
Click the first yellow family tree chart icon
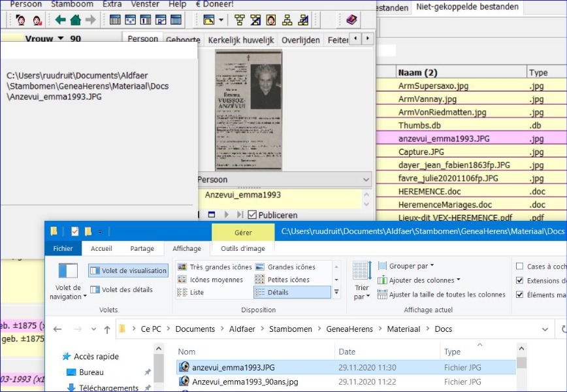[x=240, y=20]
